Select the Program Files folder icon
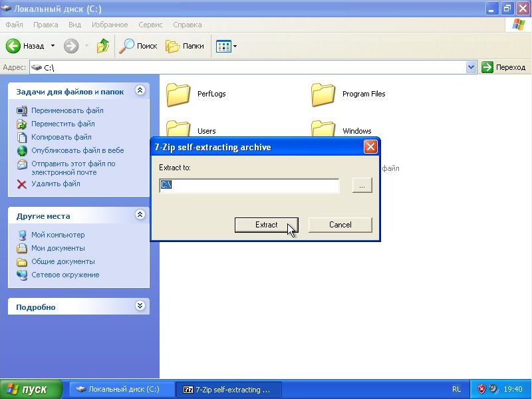 coord(323,94)
